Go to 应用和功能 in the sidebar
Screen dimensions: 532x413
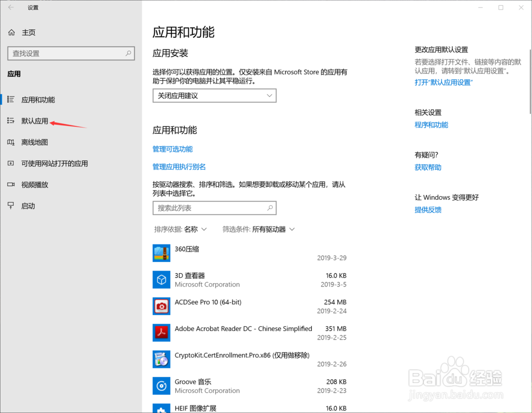tap(38, 100)
